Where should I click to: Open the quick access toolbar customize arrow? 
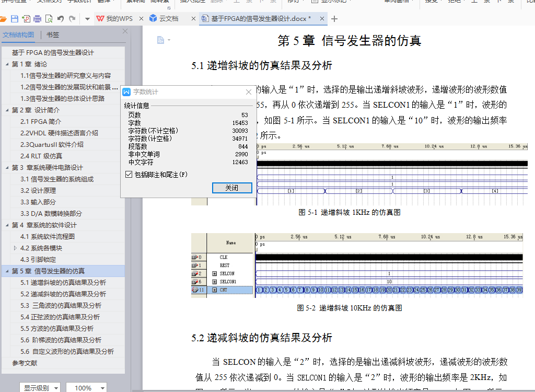pos(87,19)
